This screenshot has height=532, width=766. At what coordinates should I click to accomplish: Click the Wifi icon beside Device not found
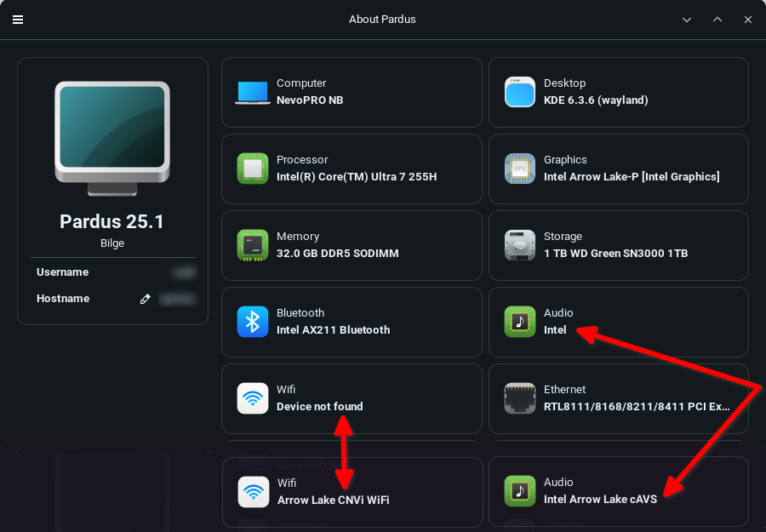pos(253,398)
